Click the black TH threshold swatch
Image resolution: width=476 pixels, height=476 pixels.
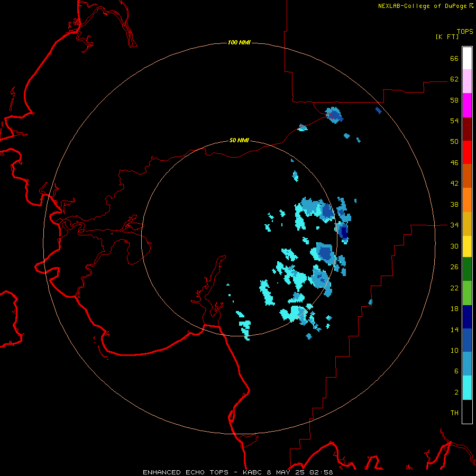pyautogui.click(x=467, y=411)
